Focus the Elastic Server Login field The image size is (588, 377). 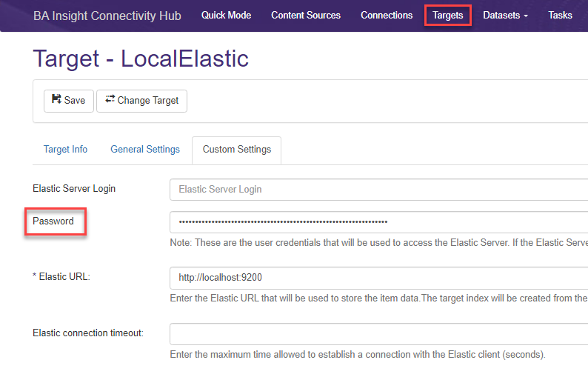(378, 190)
